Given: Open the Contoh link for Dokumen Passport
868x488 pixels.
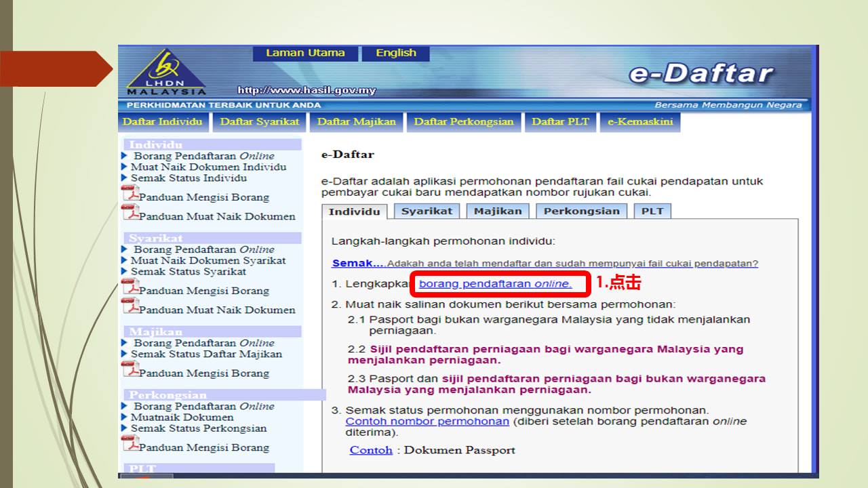Looking at the screenshot, I should 371,450.
